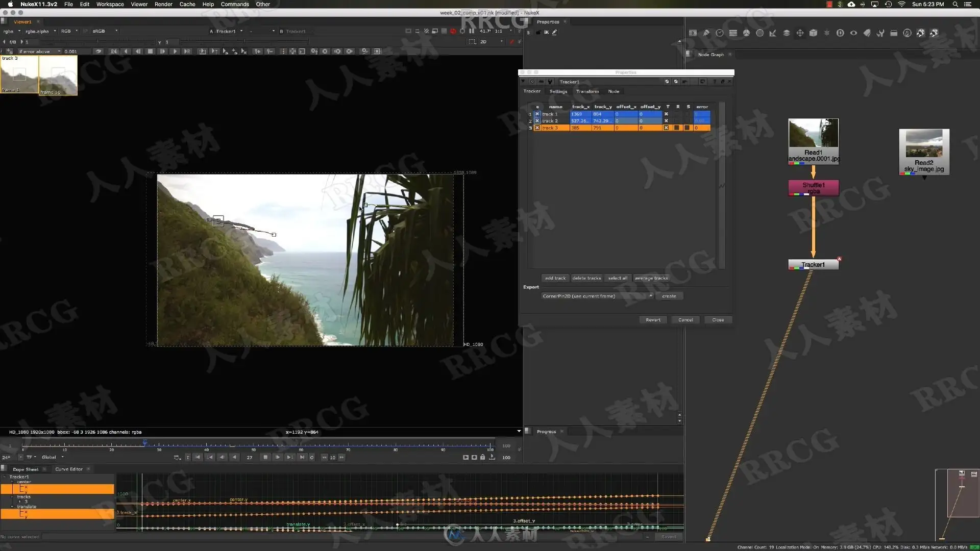Open the Curve Editor tab

[69, 469]
